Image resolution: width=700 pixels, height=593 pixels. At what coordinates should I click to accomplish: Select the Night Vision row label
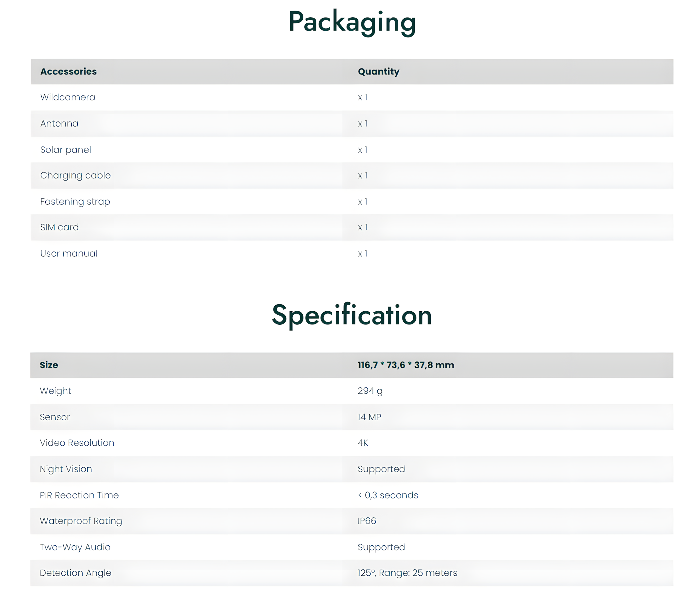(x=66, y=469)
